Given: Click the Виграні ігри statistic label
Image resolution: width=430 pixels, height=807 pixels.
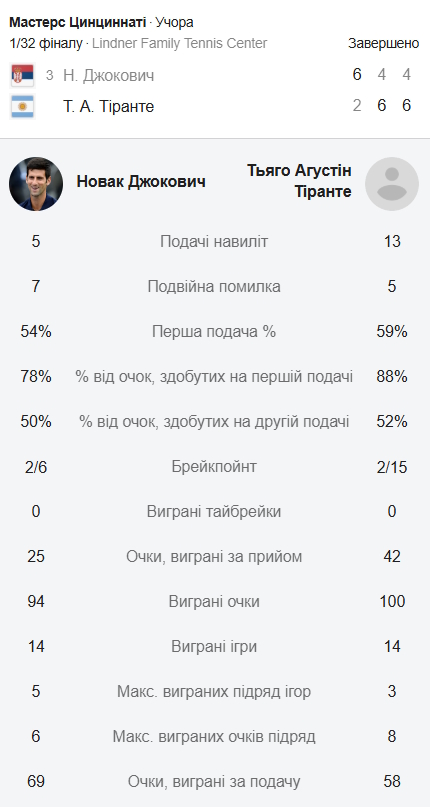Looking at the screenshot, I should [214, 647].
